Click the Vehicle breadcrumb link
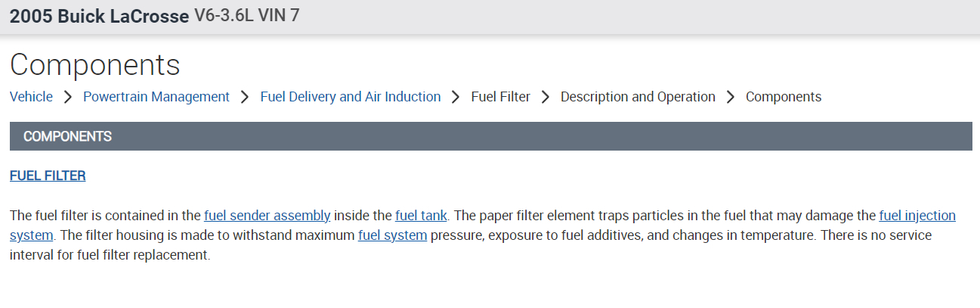Screen dimensions: 980x308 (x=31, y=97)
